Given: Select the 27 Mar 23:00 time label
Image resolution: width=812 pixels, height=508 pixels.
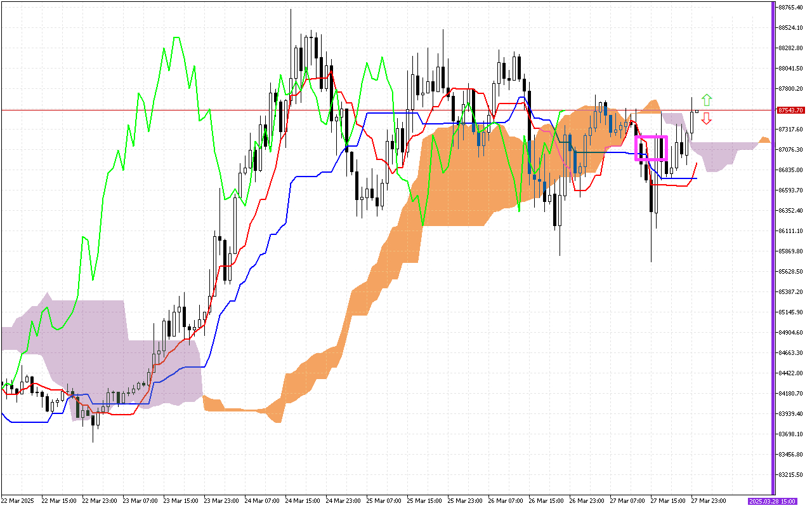Looking at the screenshot, I should click(x=708, y=501).
